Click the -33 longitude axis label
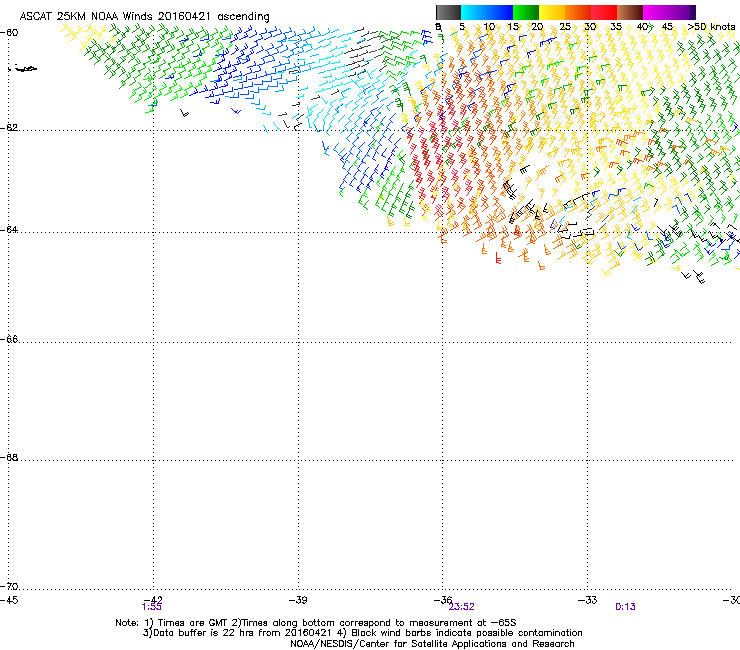740x650 pixels. [588, 600]
